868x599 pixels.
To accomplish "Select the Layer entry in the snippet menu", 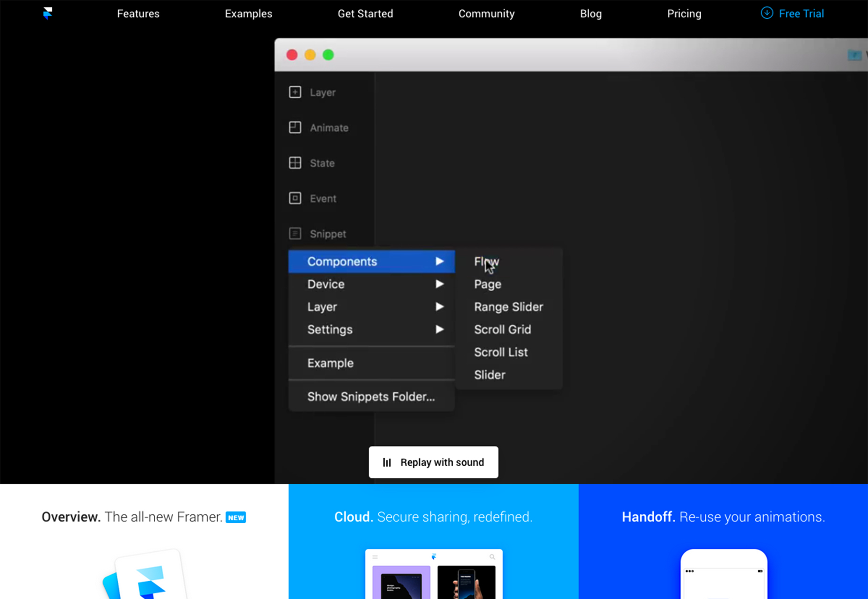I will click(x=371, y=307).
